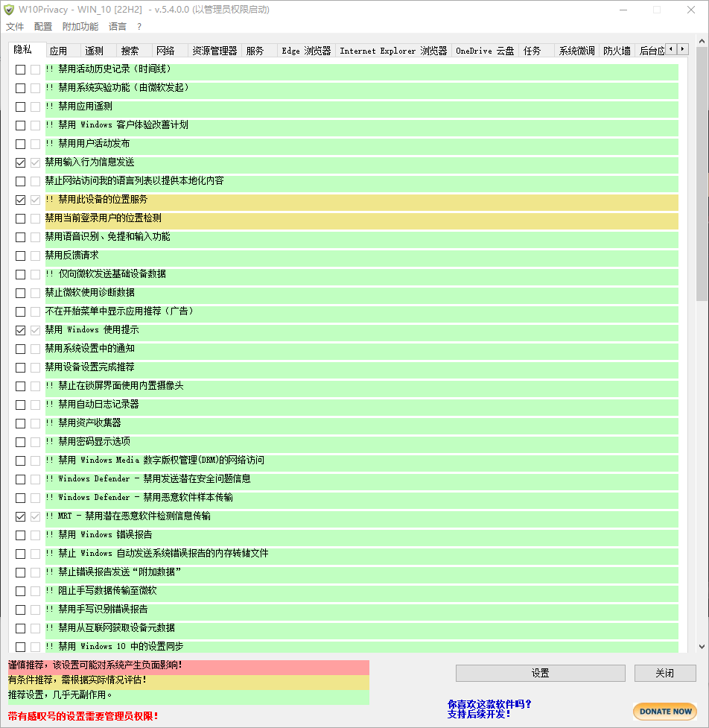Switch to the Edge 浏览器 tab
The width and height of the screenshot is (709, 728).
point(306,51)
